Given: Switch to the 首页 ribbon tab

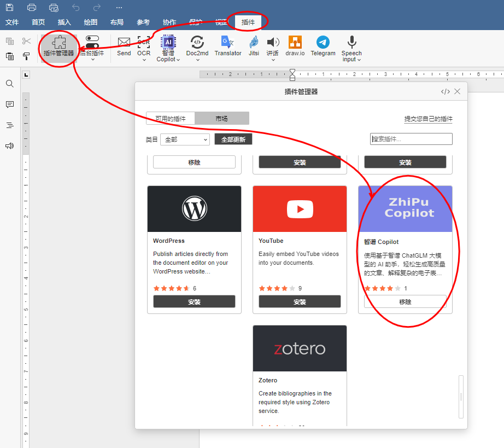Looking at the screenshot, I should [x=38, y=22].
